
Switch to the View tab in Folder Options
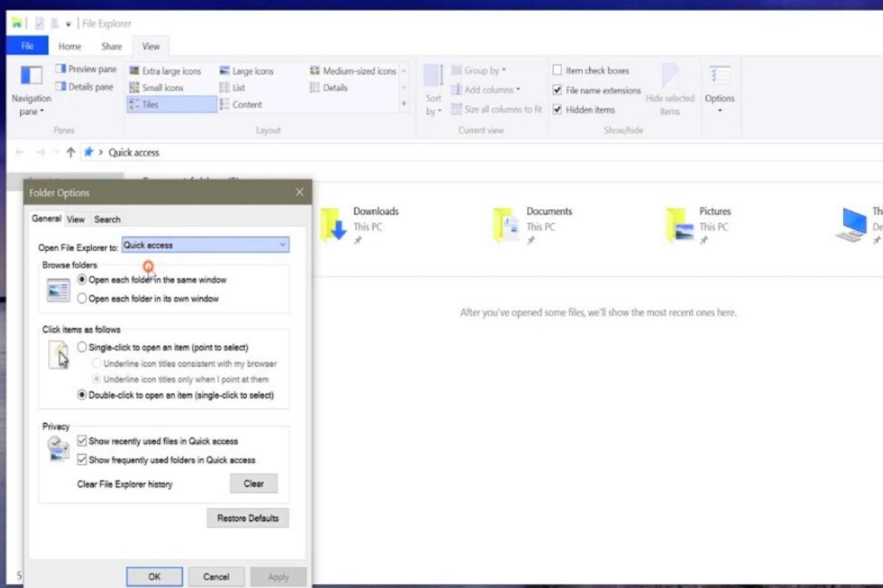coord(76,219)
